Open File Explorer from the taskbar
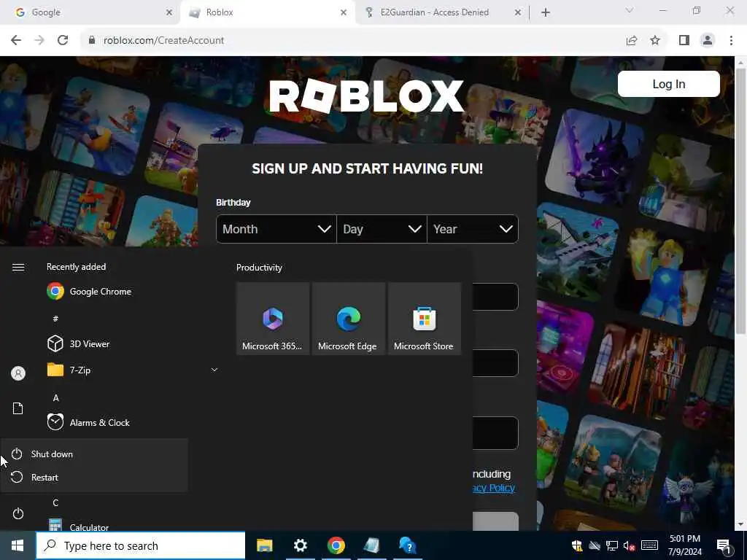 point(264,545)
